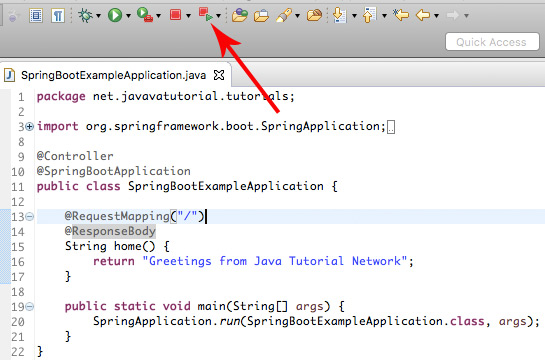The image size is (545, 360).
Task: Go to Next Annotation down arrow
Action: tap(339, 16)
